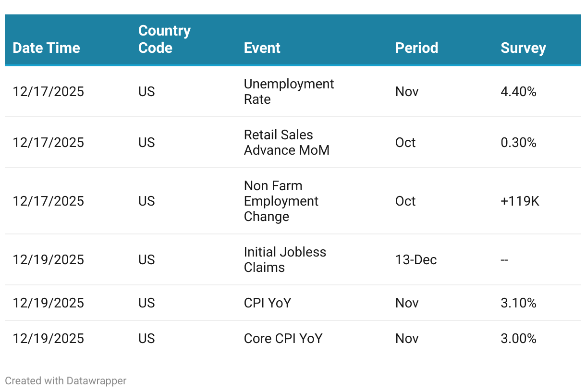Click the date in the Unemployment Rate row

[48, 91]
